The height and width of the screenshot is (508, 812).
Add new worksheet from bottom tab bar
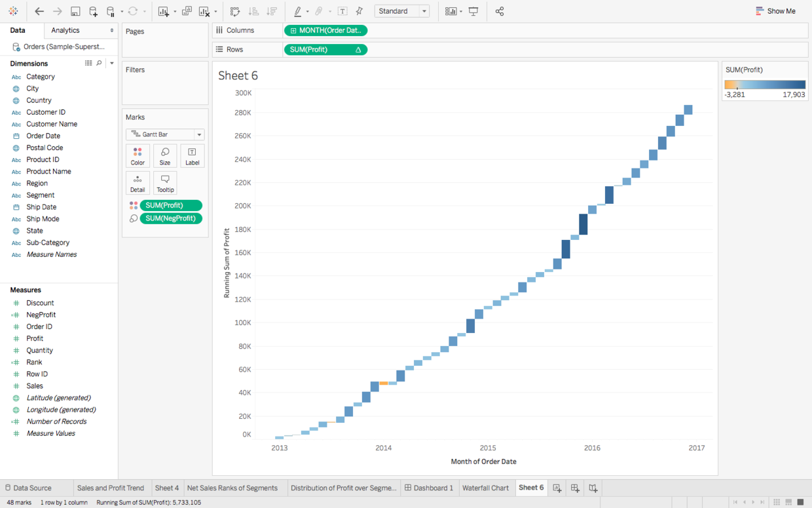(557, 488)
